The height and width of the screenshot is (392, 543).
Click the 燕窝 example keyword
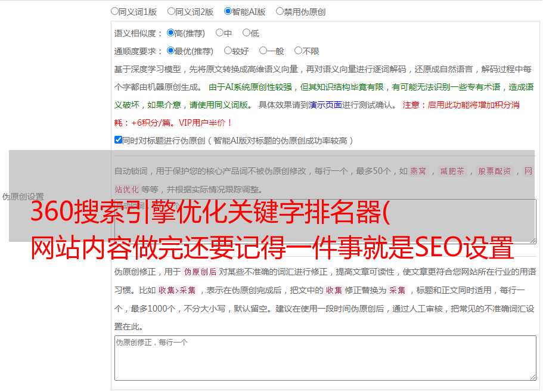tap(418, 171)
